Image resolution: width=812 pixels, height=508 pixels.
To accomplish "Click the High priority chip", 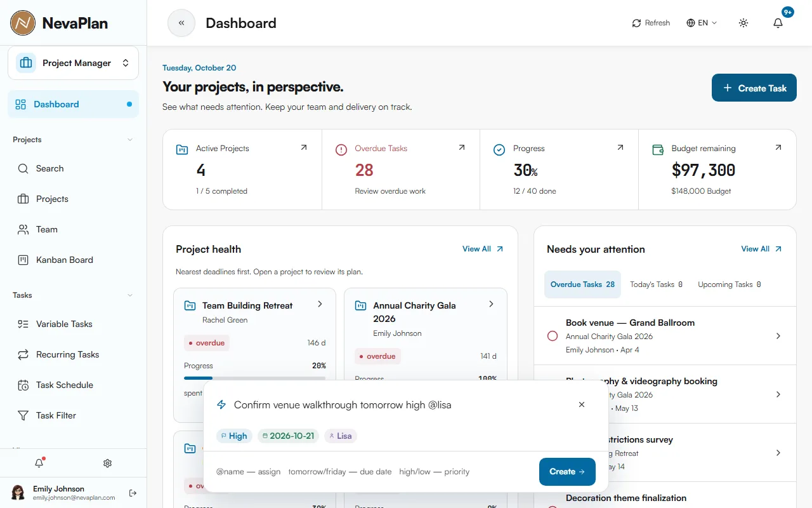I will [234, 436].
